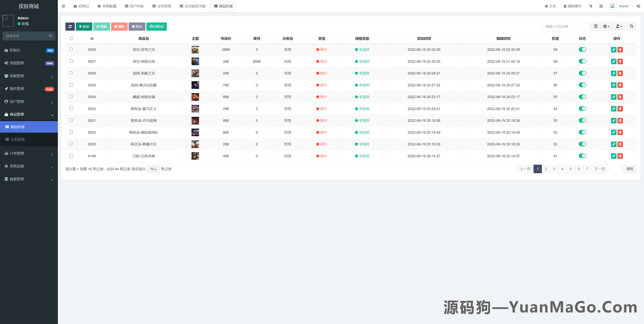Click the 添加 add button

(84, 26)
